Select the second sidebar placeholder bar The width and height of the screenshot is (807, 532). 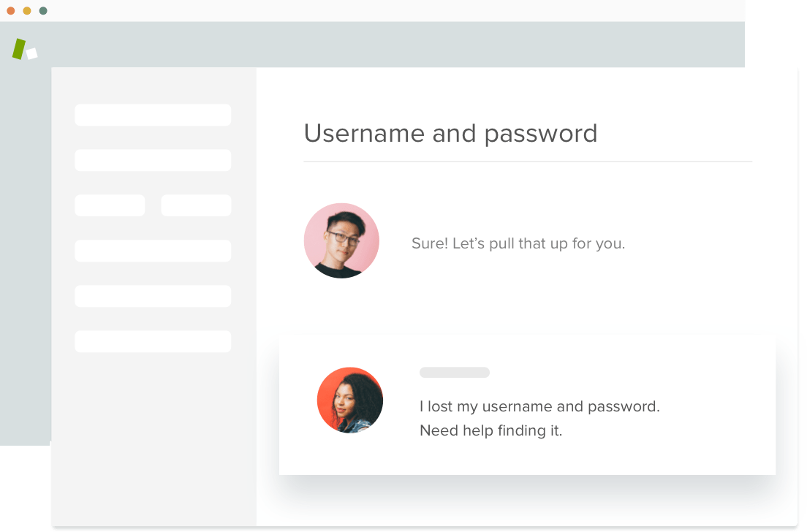(153, 160)
